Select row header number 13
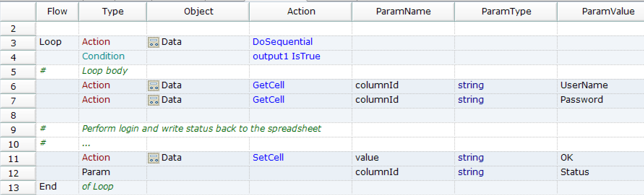The width and height of the screenshot is (644, 195). click(14, 188)
